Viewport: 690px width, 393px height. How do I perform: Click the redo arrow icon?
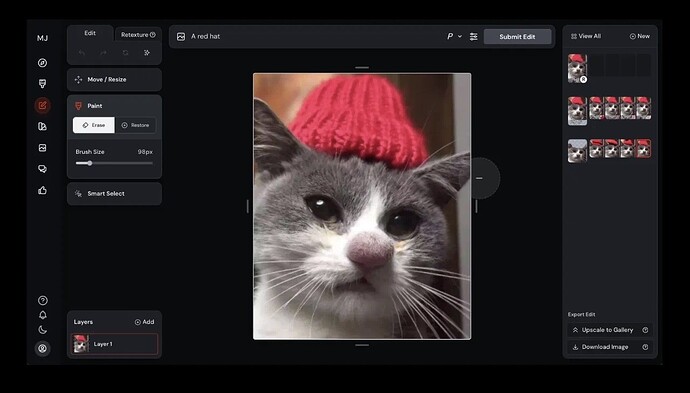[x=103, y=53]
